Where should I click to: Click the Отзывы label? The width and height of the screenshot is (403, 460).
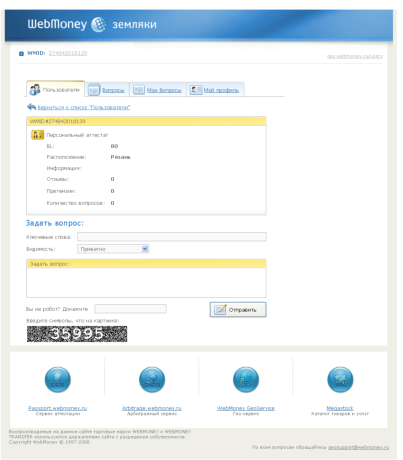58,179
